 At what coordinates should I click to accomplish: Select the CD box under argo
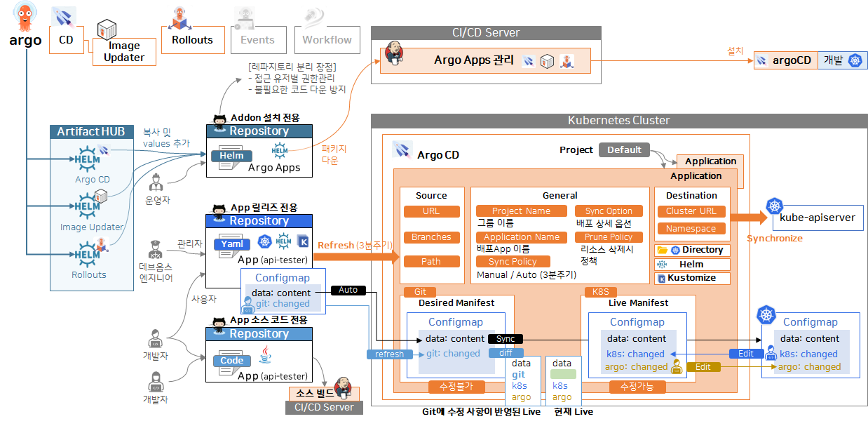pyautogui.click(x=66, y=40)
